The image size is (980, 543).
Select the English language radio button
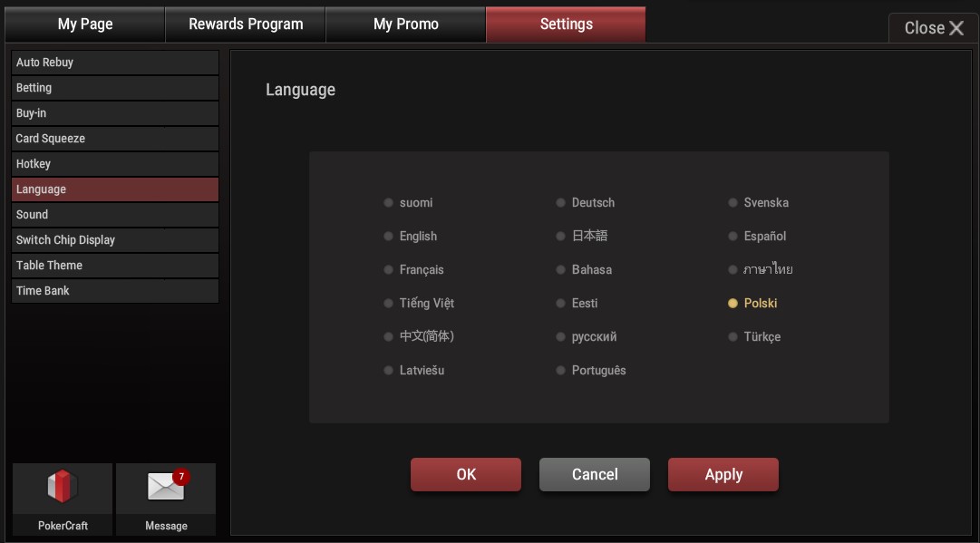(389, 237)
